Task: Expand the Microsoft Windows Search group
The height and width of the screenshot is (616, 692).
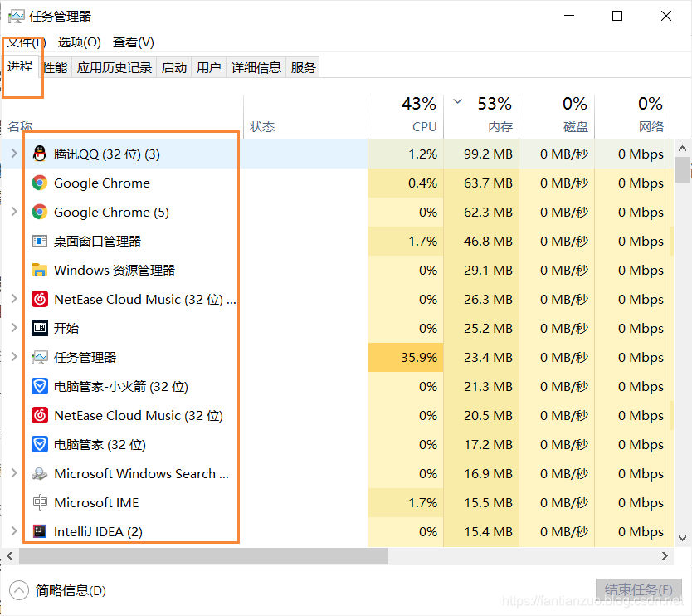Action: pyautogui.click(x=14, y=473)
